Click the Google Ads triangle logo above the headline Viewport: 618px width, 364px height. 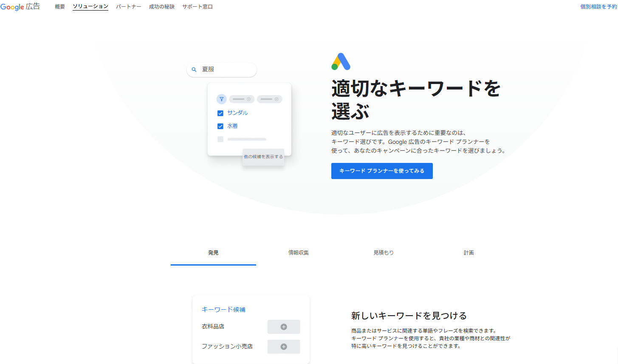pyautogui.click(x=341, y=62)
